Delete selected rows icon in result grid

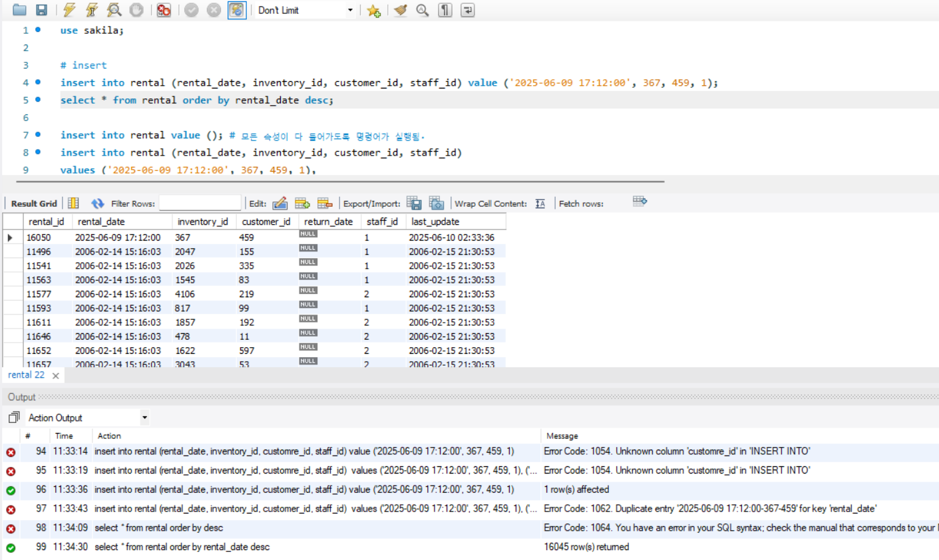click(325, 204)
